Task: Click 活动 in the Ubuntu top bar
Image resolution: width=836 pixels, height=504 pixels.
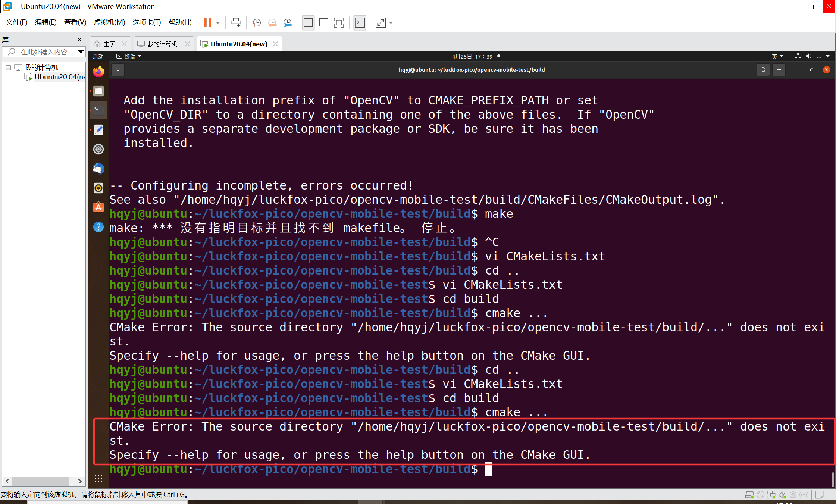Action: pos(97,56)
